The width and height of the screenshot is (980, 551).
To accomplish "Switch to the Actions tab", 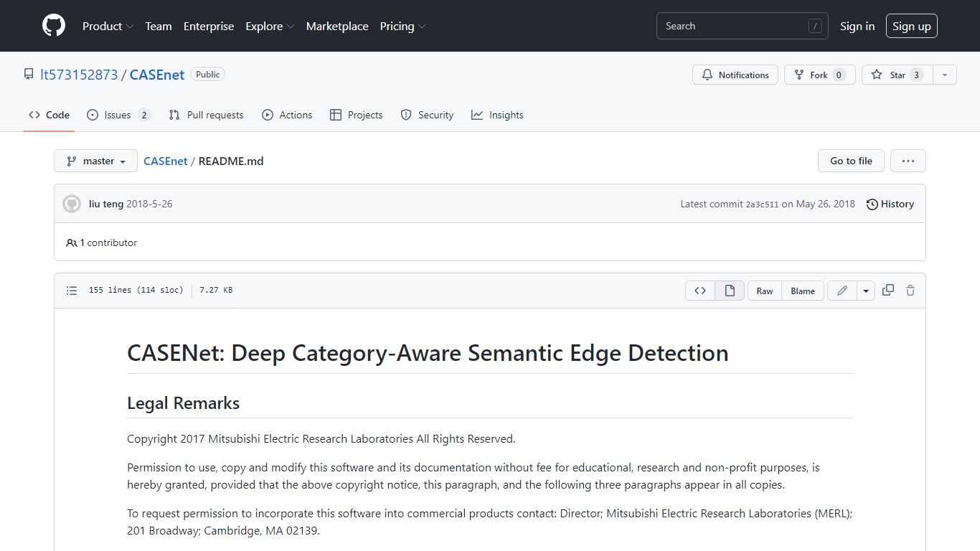I will pos(287,115).
